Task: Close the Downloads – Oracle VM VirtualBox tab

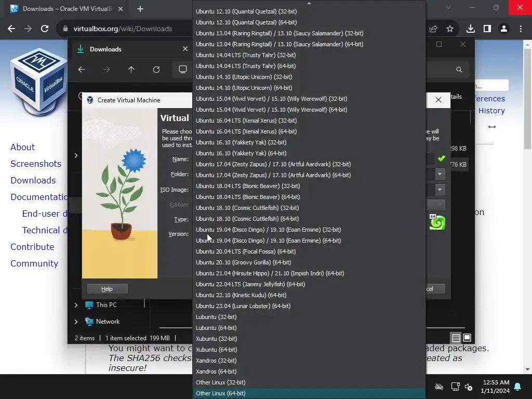Action: 121,9
